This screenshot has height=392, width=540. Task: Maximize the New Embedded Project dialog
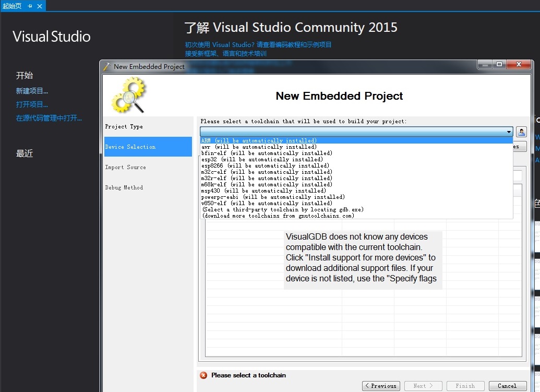(x=499, y=64)
